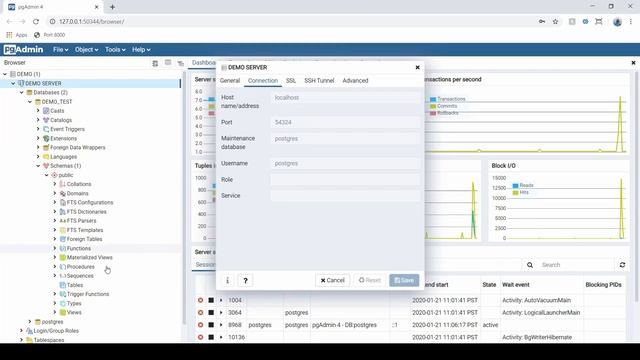Click browser reload page icon
Image resolution: width=640 pixels, height=360 pixels.
[x=36, y=22]
